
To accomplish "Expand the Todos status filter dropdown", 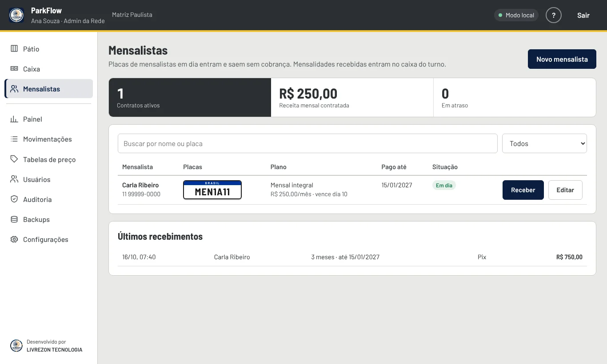I will point(544,143).
